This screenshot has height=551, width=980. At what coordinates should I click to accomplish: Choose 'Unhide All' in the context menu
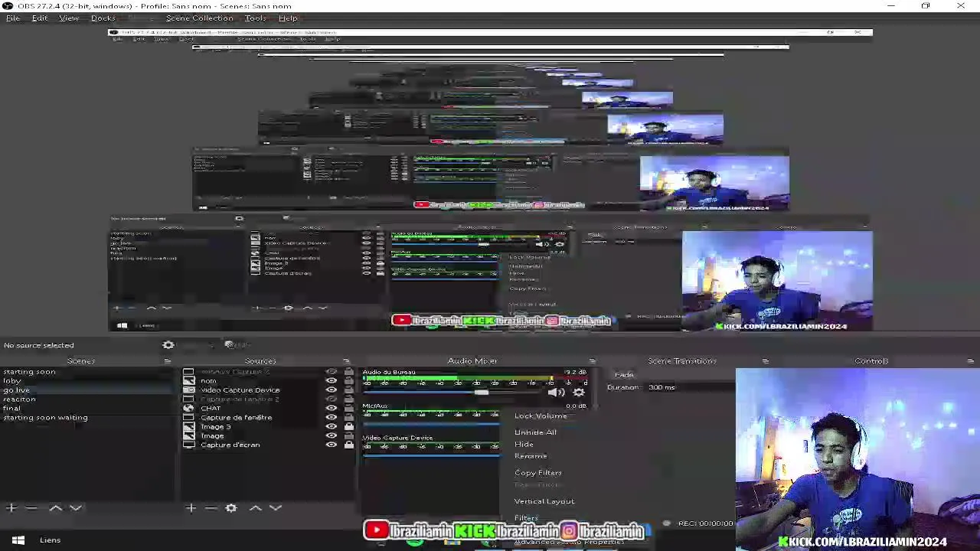pos(535,432)
